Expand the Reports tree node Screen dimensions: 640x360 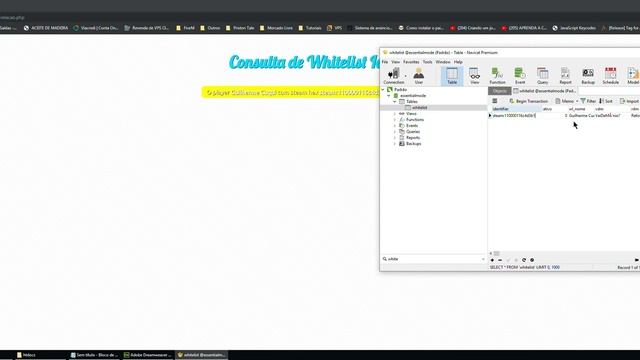[x=395, y=138]
